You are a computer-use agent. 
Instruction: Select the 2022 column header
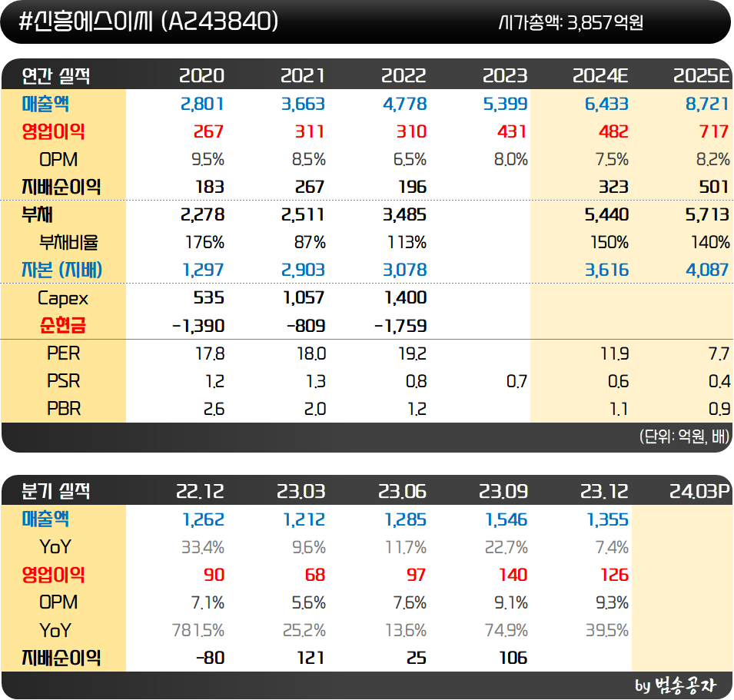click(404, 76)
